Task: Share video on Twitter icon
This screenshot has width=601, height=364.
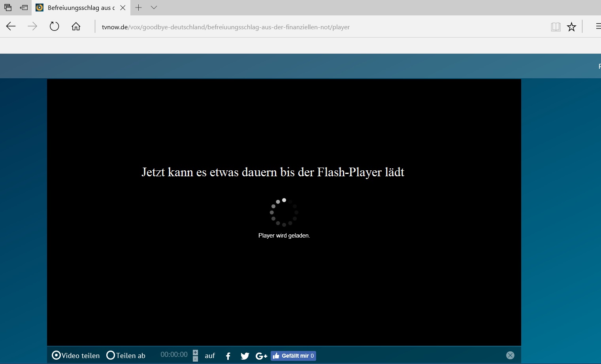Action: pyautogui.click(x=245, y=356)
